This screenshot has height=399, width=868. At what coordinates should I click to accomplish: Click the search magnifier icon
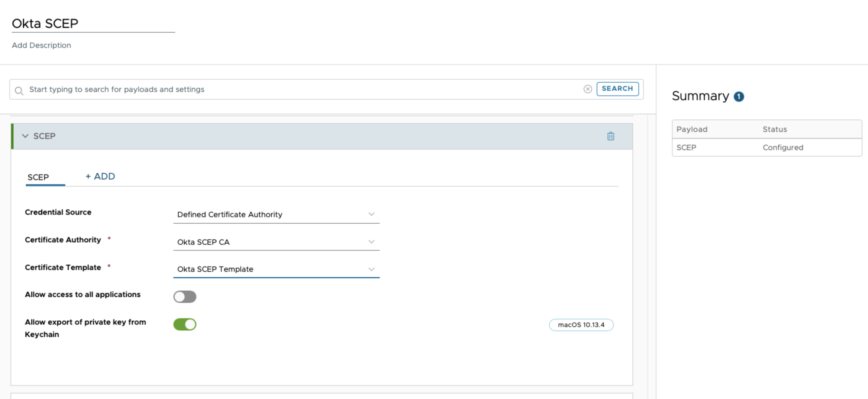coord(19,90)
